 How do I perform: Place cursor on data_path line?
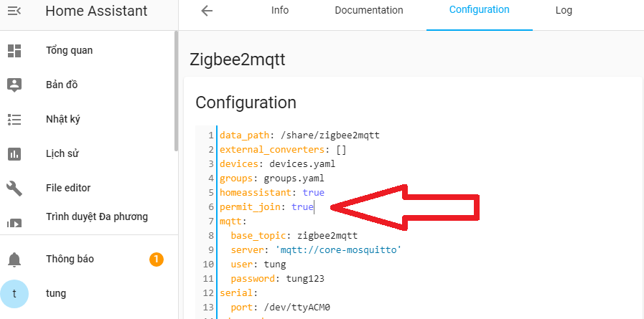point(299,135)
